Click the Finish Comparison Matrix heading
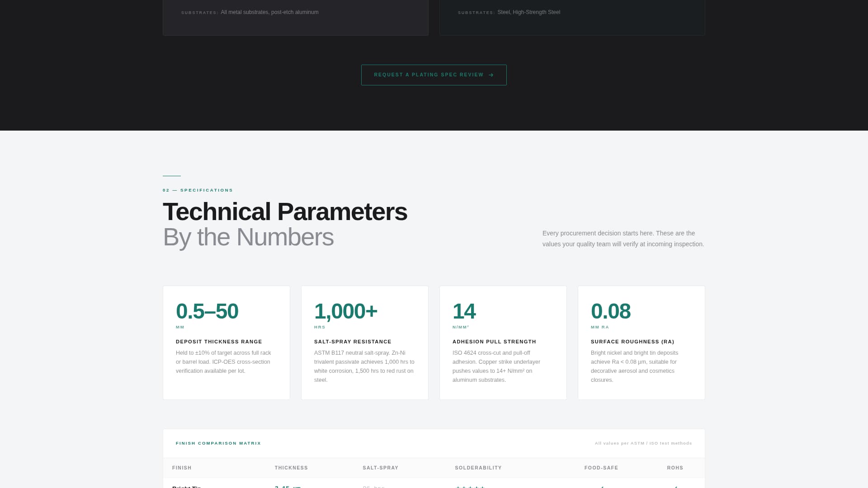Screen dimensions: 868x488 [x=218, y=443]
